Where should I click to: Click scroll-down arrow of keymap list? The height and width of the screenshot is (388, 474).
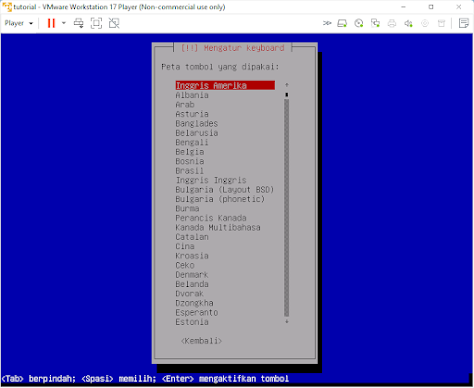click(x=287, y=322)
